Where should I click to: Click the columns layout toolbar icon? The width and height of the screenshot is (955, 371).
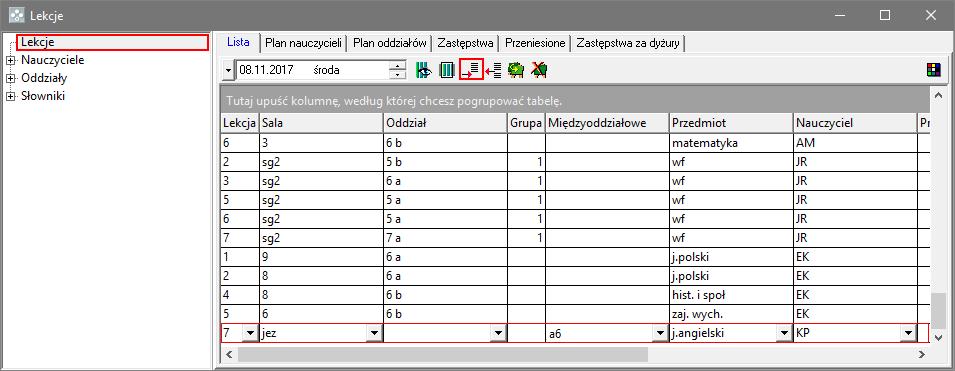448,70
